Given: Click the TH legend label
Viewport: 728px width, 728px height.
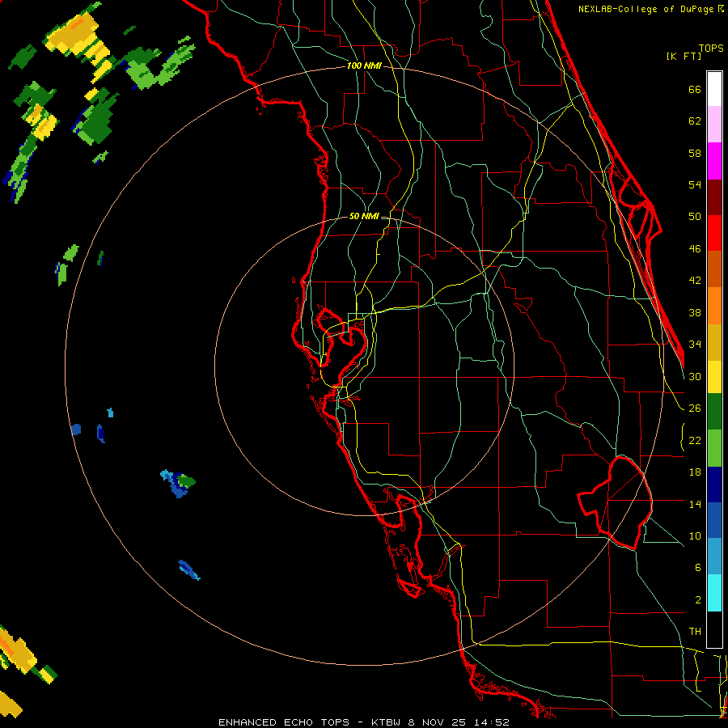Looking at the screenshot, I should coord(695,632).
